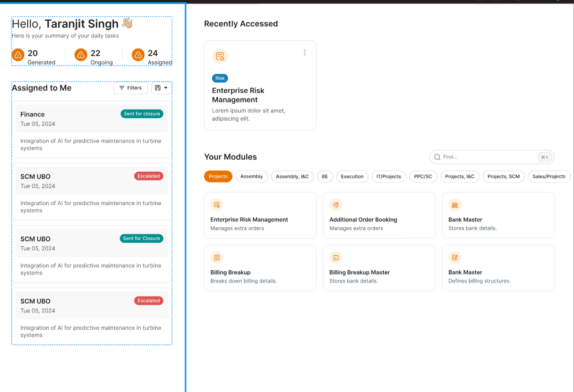This screenshot has height=392, width=574.
Task: Click the warning icon beside the Assigned count
Action: coord(138,55)
